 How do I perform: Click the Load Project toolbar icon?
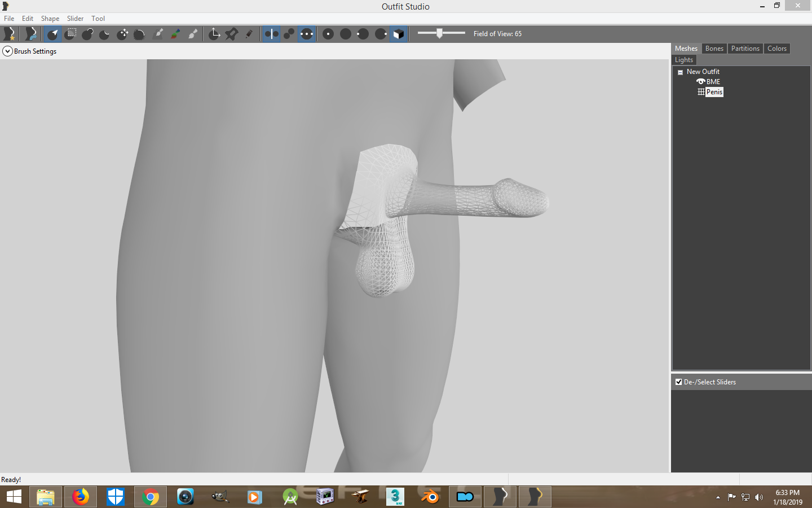[31, 34]
